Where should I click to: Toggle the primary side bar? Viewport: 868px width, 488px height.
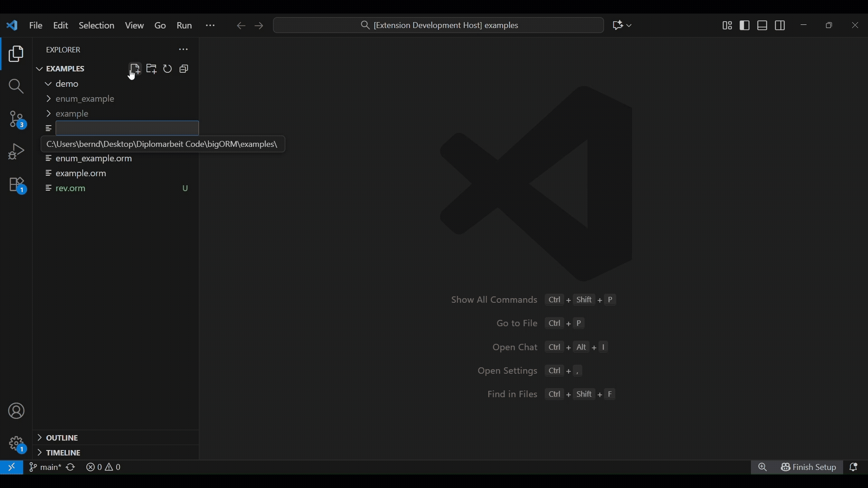[745, 26]
